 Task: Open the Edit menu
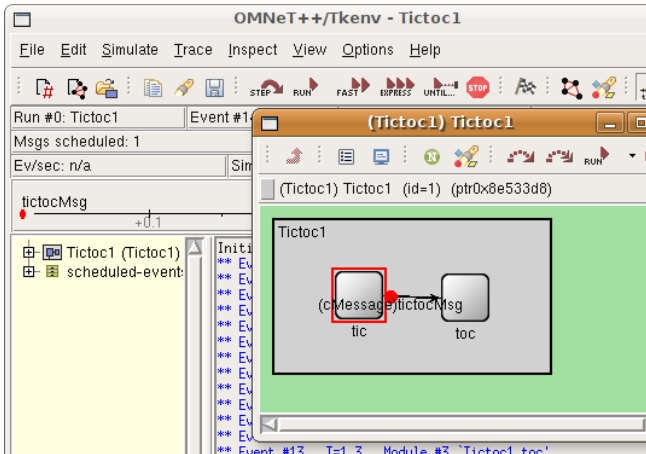[x=73, y=50]
